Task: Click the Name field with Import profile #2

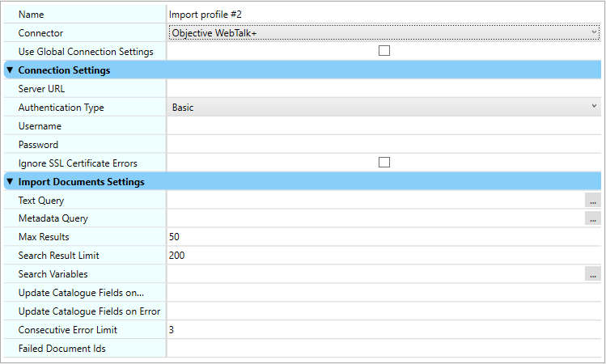Action: pyautogui.click(x=384, y=14)
